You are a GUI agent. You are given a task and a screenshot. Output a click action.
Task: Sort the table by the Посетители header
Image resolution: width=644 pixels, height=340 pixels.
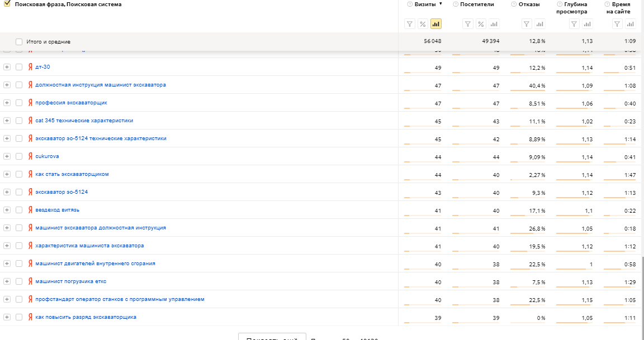coord(477,4)
